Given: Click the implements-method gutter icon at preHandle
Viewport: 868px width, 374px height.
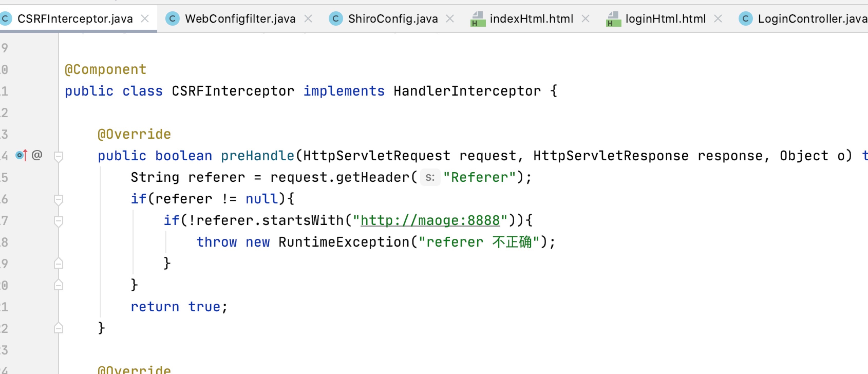Looking at the screenshot, I should tap(21, 155).
